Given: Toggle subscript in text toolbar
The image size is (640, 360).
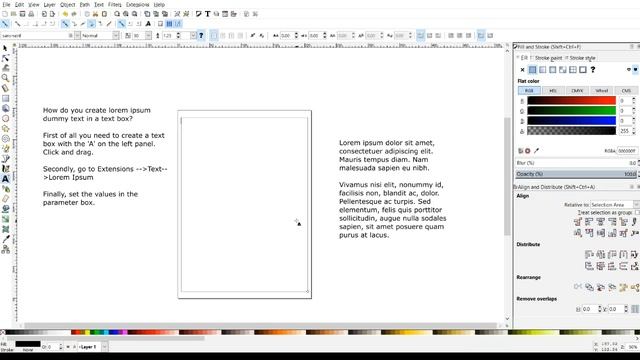Looking at the screenshot, I should click(x=262, y=36).
